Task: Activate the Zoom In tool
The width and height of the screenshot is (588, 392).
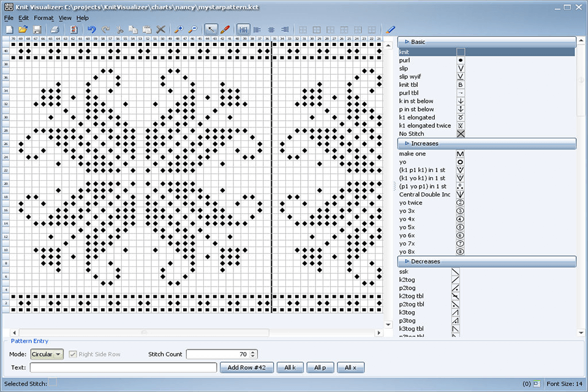Action: (178, 29)
